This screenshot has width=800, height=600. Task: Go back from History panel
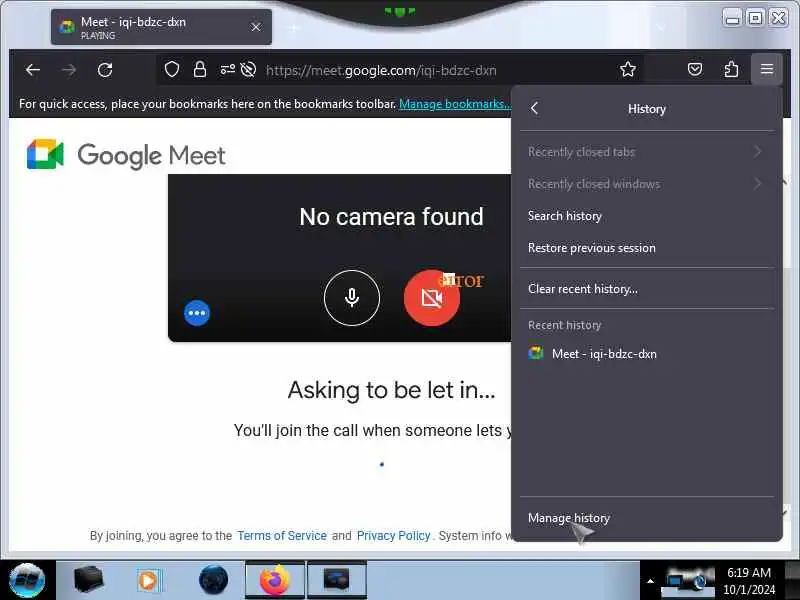tap(534, 109)
